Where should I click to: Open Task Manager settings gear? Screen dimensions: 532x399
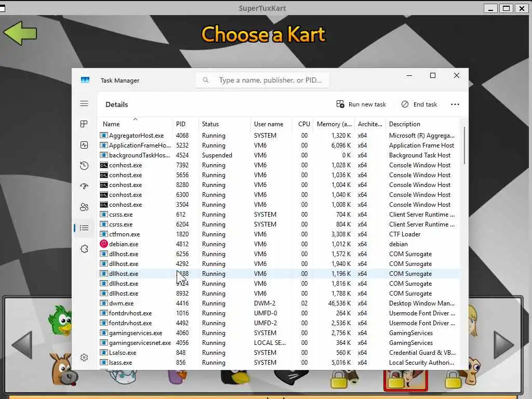(84, 357)
